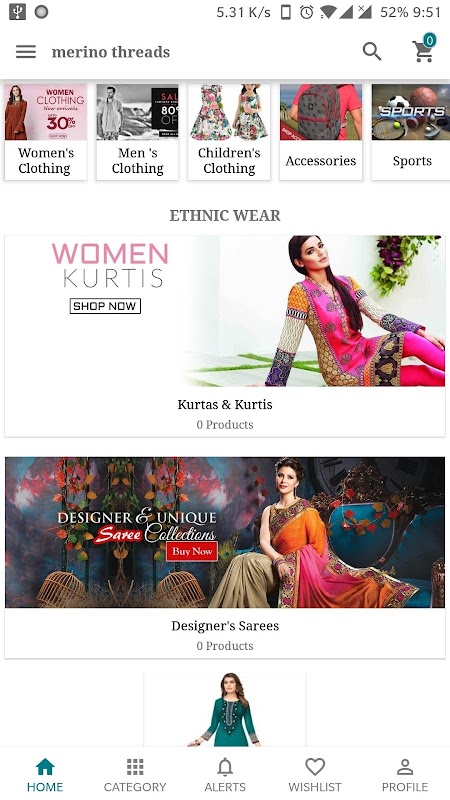Image resolution: width=450 pixels, height=800 pixels.
Task: Open the Category grid icon
Action: [x=135, y=766]
